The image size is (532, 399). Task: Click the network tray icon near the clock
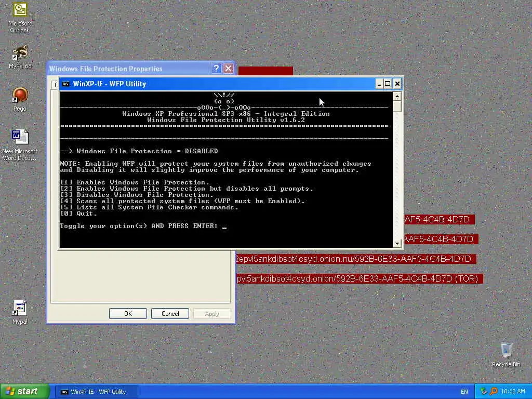[x=484, y=392]
